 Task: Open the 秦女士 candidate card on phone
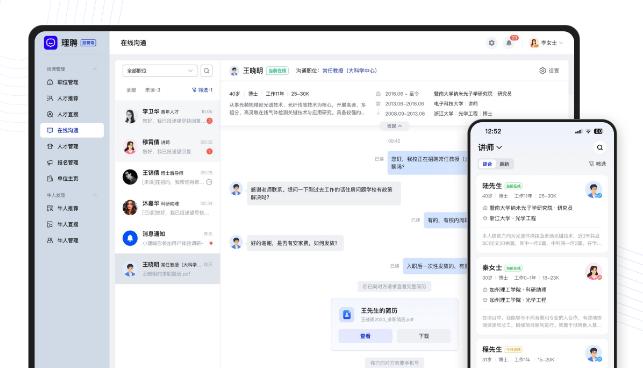point(542,295)
